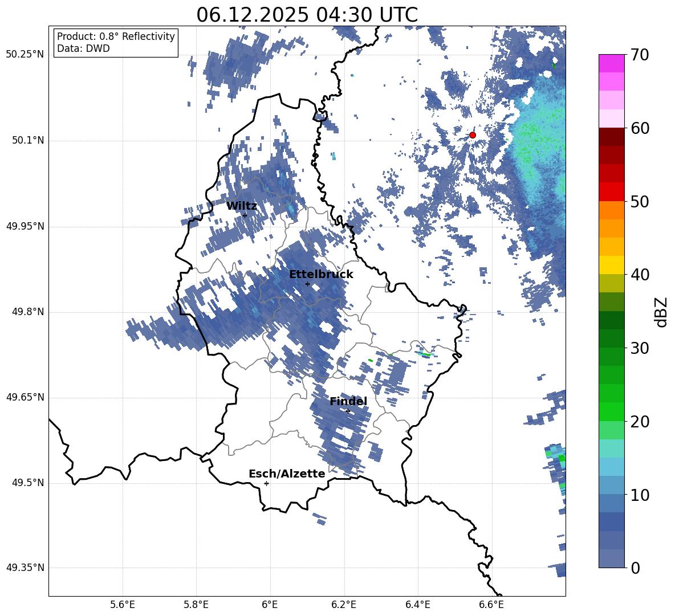The image size is (675, 616).
Task: Click the yellow swatch just above 40
Action: [x=612, y=266]
